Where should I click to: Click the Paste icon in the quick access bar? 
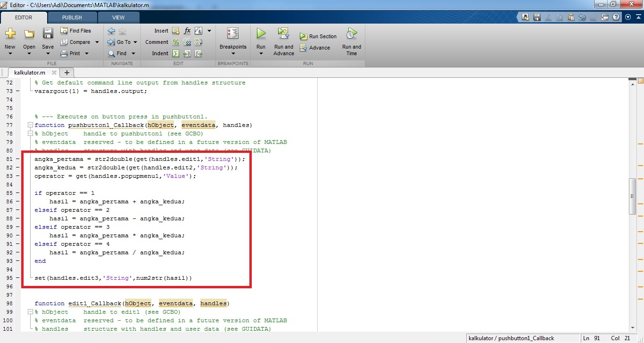coord(571,17)
